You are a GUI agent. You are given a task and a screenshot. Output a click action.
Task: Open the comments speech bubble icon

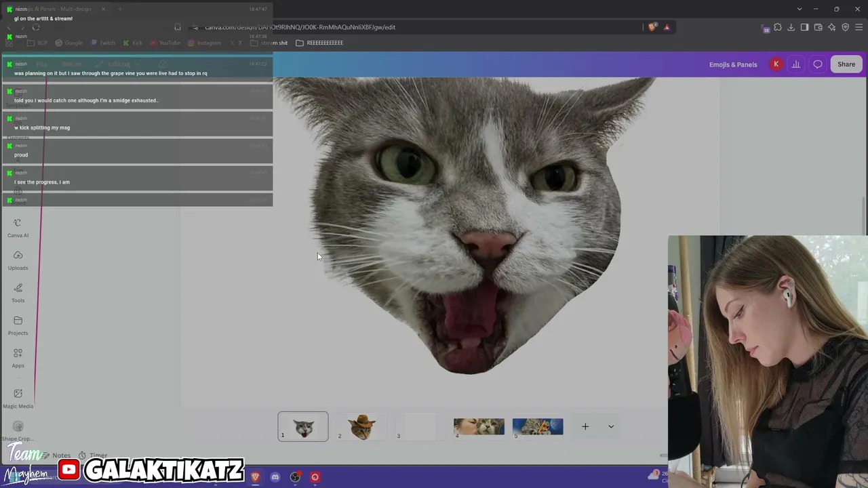click(x=818, y=64)
